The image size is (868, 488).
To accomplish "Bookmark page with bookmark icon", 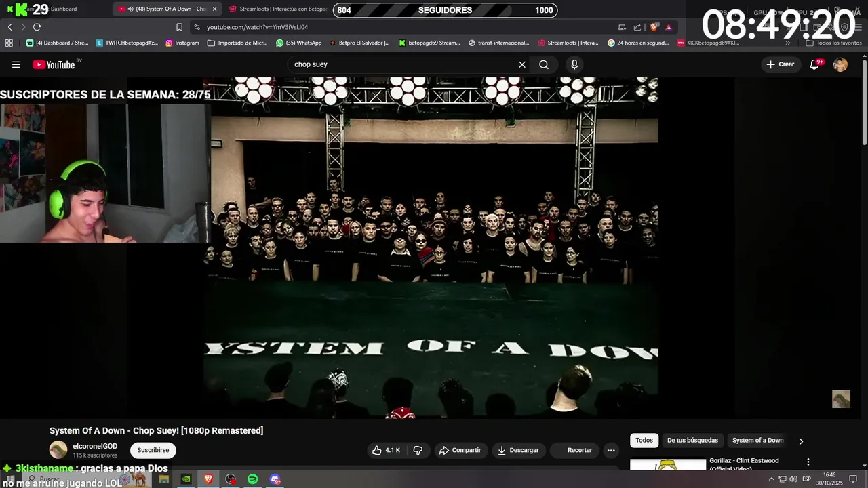I will (x=179, y=27).
